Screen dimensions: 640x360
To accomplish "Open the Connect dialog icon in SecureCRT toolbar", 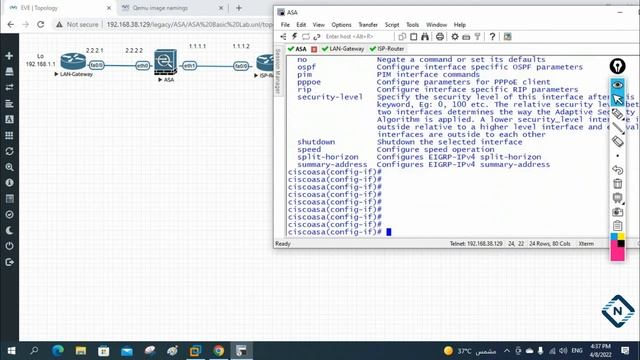I will tap(283, 37).
